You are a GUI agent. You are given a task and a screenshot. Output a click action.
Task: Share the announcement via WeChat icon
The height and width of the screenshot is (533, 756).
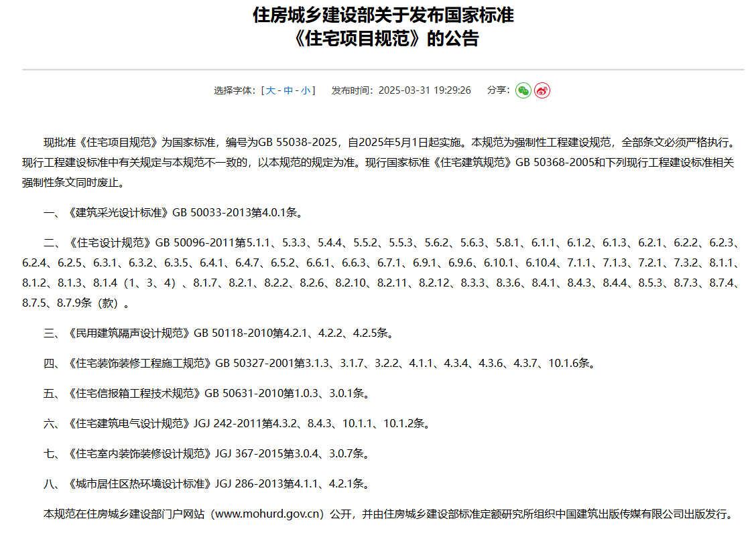pyautogui.click(x=523, y=90)
